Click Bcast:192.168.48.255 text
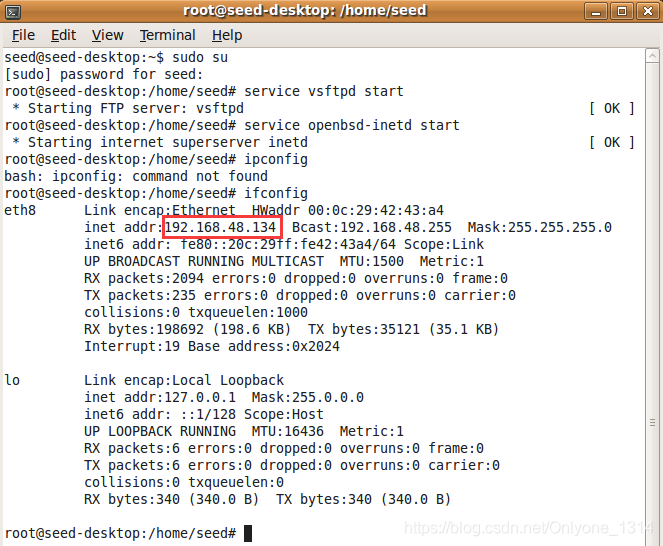The width and height of the screenshot is (663, 546). (372, 227)
